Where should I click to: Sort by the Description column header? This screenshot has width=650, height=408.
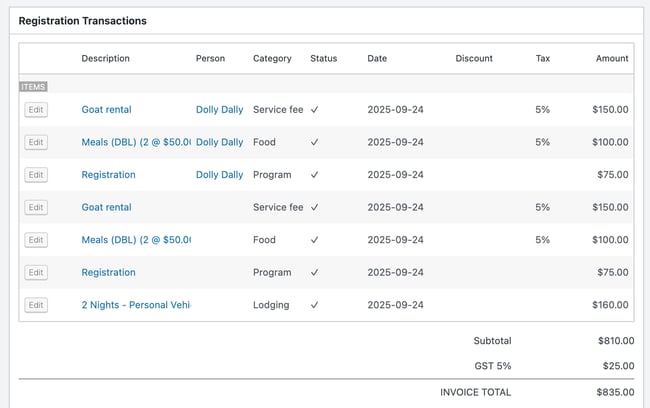(x=105, y=58)
